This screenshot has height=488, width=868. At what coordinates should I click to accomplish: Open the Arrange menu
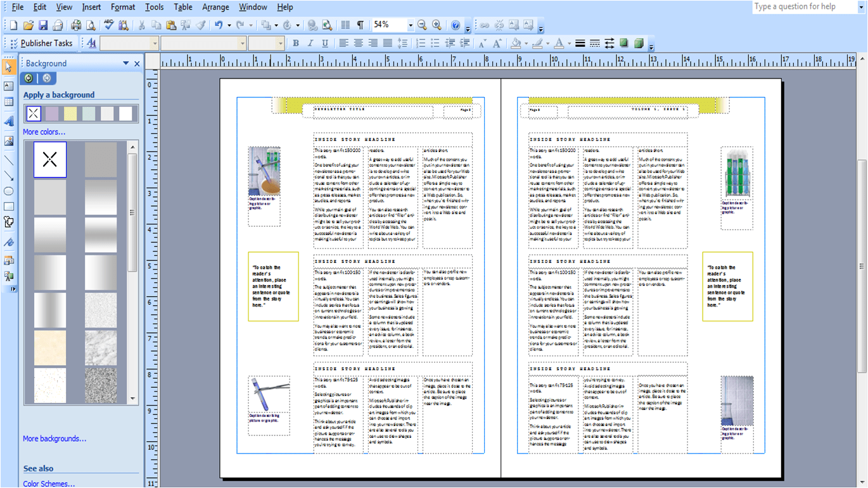(215, 7)
